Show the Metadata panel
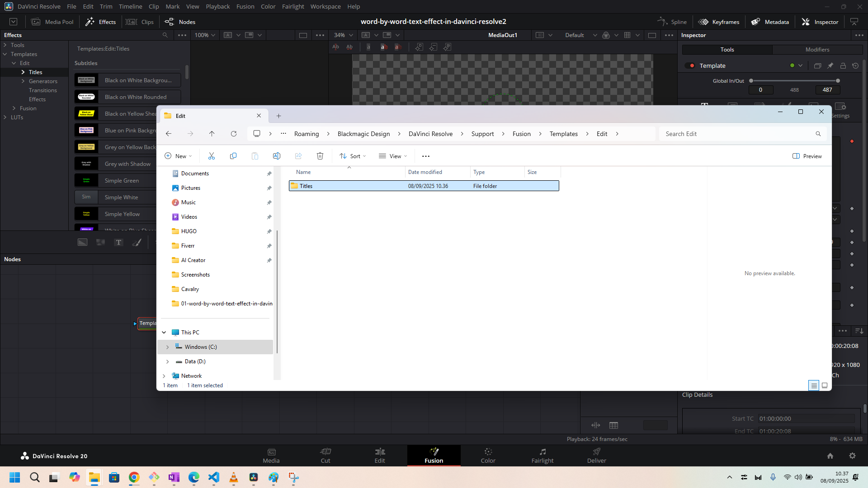868x488 pixels. point(770,22)
